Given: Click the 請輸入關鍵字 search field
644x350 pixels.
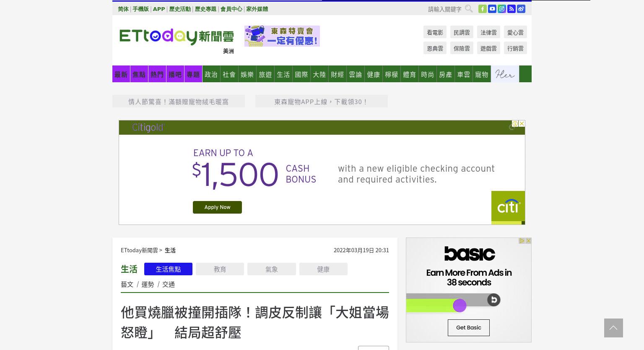Looking at the screenshot, I should [444, 9].
